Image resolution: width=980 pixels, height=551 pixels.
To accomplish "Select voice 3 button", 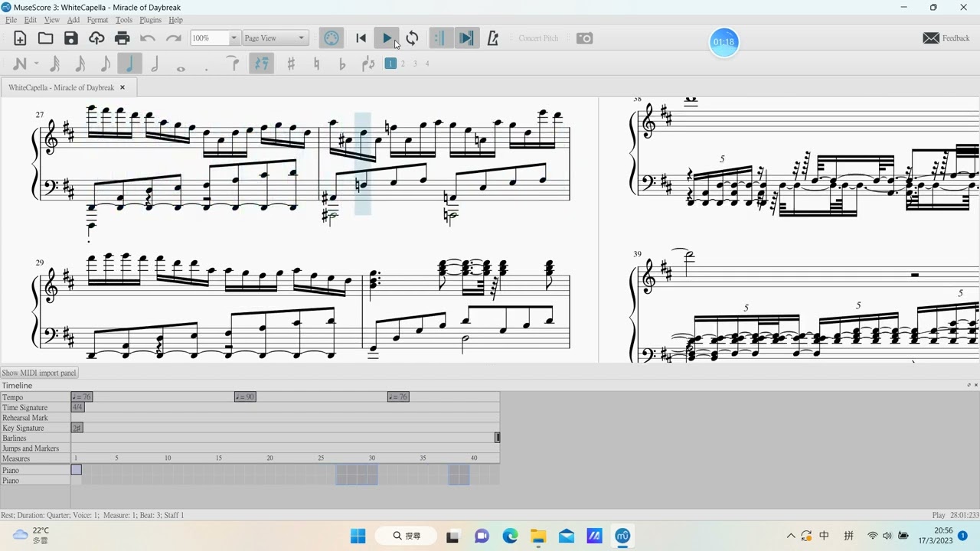I will 415,64.
